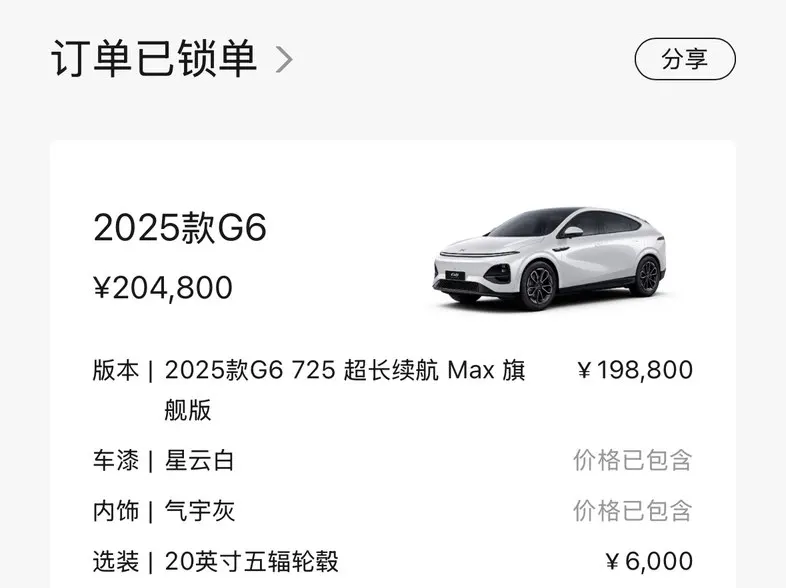Expand order status chevron arrow
Viewport: 786px width, 588px height.
284,60
